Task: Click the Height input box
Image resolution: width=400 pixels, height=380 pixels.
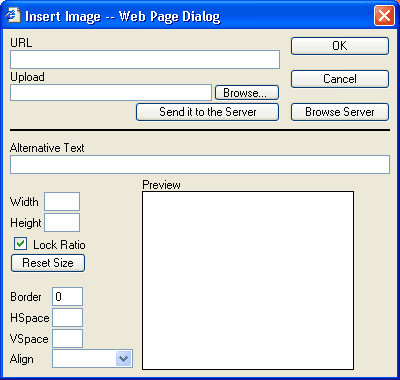Action: click(x=62, y=223)
